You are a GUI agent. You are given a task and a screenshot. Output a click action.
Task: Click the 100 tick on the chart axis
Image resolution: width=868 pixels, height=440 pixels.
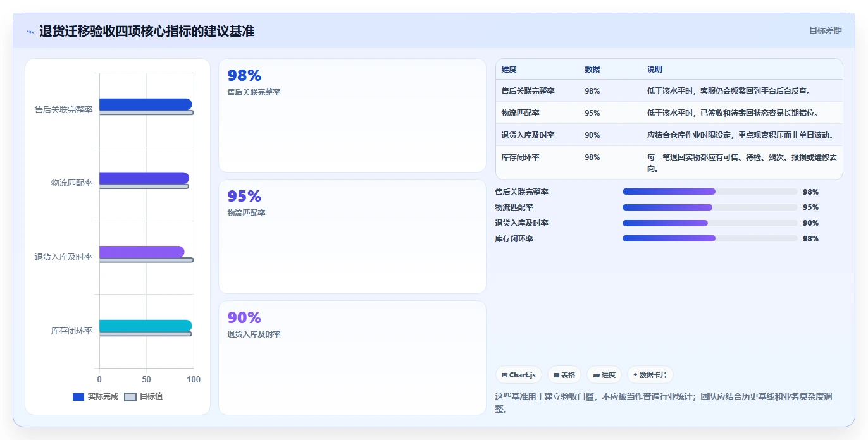click(x=194, y=379)
